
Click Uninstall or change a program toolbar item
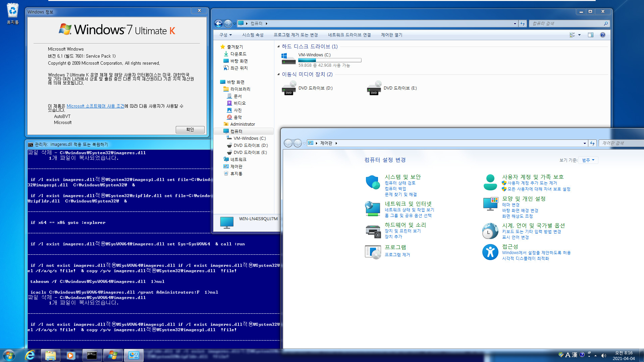point(296,35)
